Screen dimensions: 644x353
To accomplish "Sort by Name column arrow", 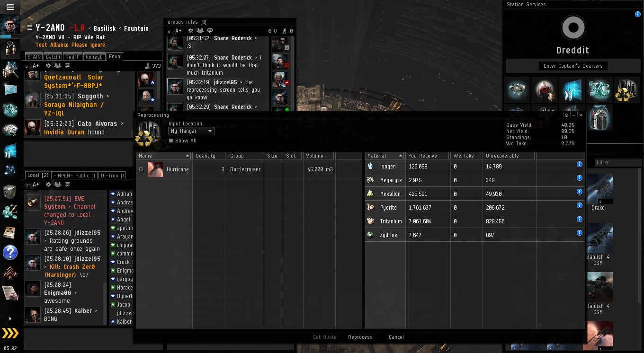I will tap(188, 156).
